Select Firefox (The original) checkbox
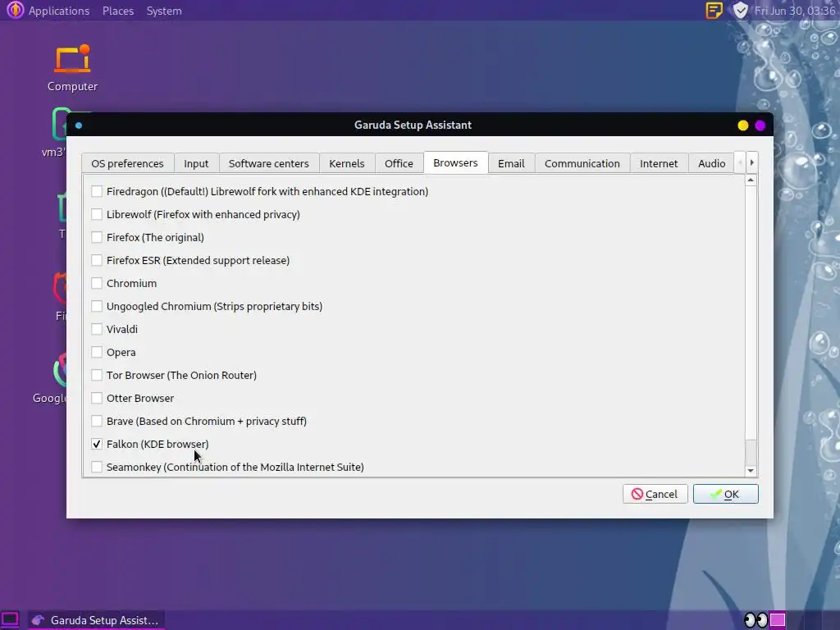840x630 pixels. (97, 237)
